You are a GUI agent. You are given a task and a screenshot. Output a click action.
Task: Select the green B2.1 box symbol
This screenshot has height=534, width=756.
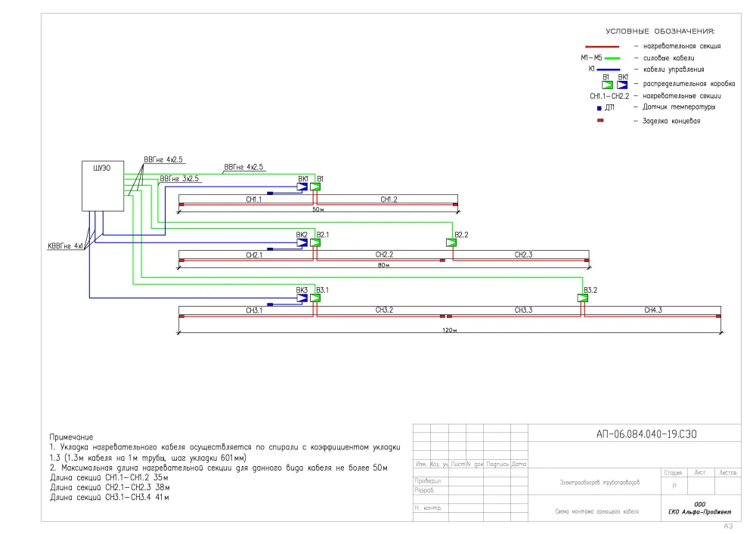pyautogui.click(x=314, y=242)
